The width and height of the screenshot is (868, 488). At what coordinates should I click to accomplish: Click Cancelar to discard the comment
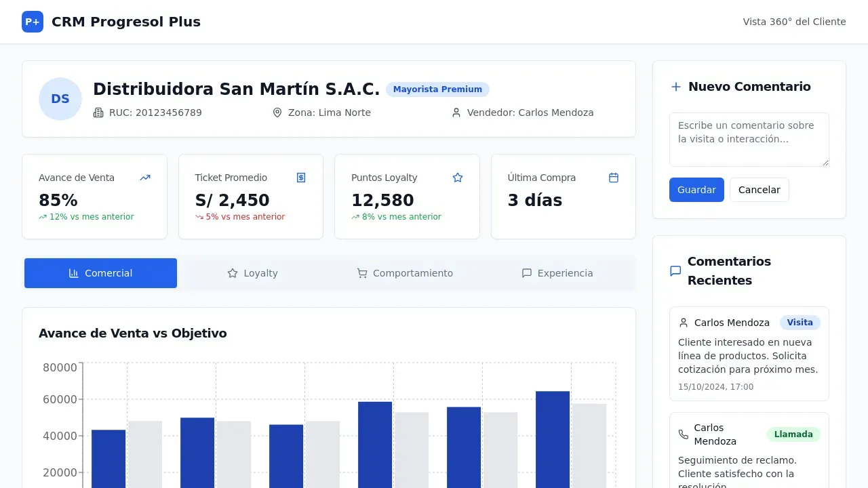click(759, 190)
